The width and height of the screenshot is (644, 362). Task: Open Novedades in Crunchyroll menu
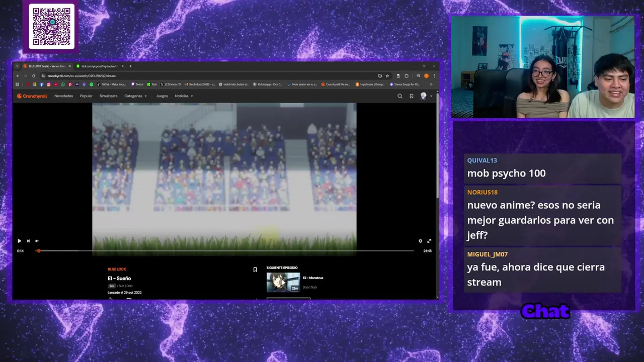(x=63, y=96)
